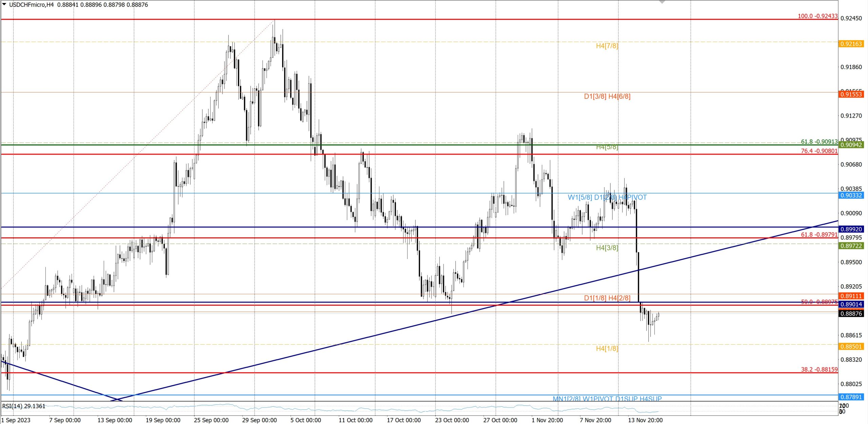Click the USDCHFmicro,H4 symbol title text
Screen dimensions: 868x424
coord(31,5)
